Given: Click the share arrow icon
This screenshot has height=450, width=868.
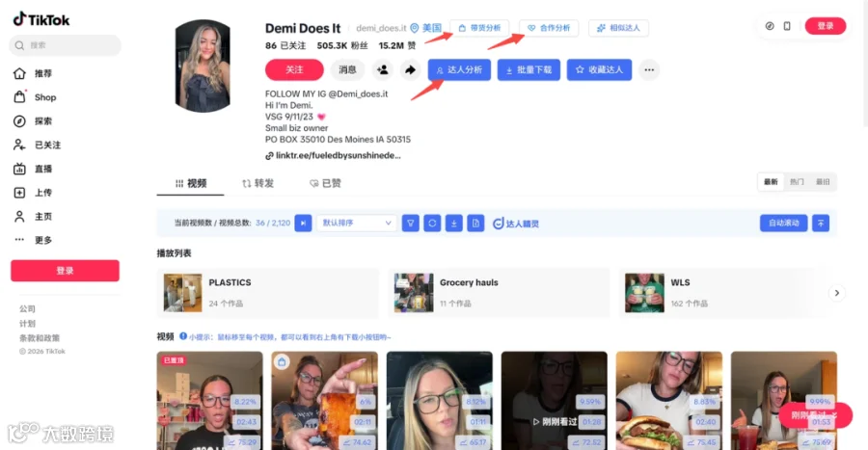Looking at the screenshot, I should point(410,69).
